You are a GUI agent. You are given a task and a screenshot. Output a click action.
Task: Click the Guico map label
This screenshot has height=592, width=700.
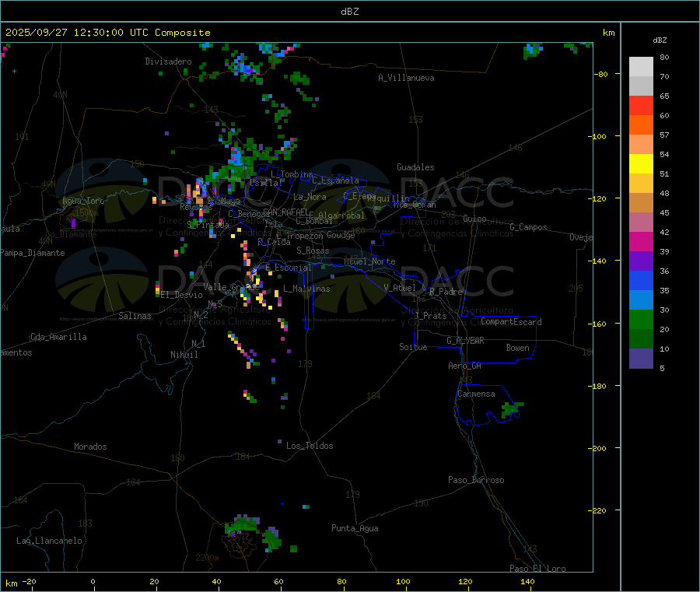[x=474, y=219]
